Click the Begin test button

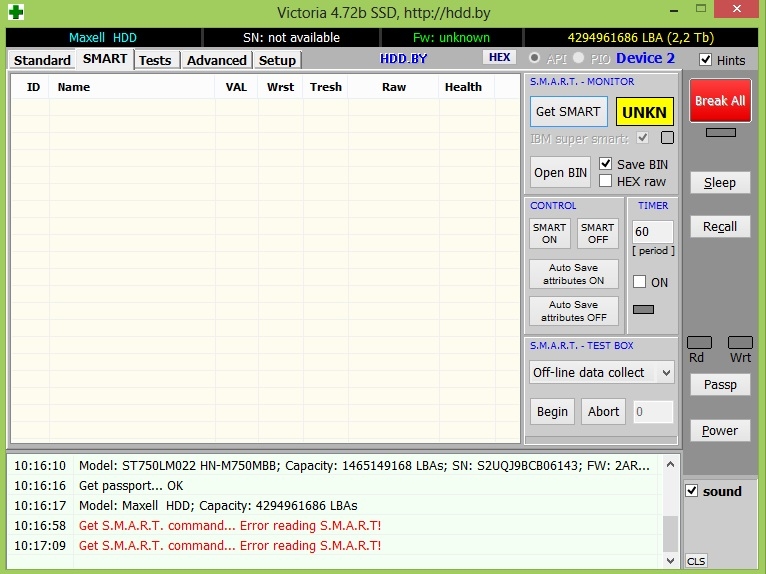tap(553, 412)
